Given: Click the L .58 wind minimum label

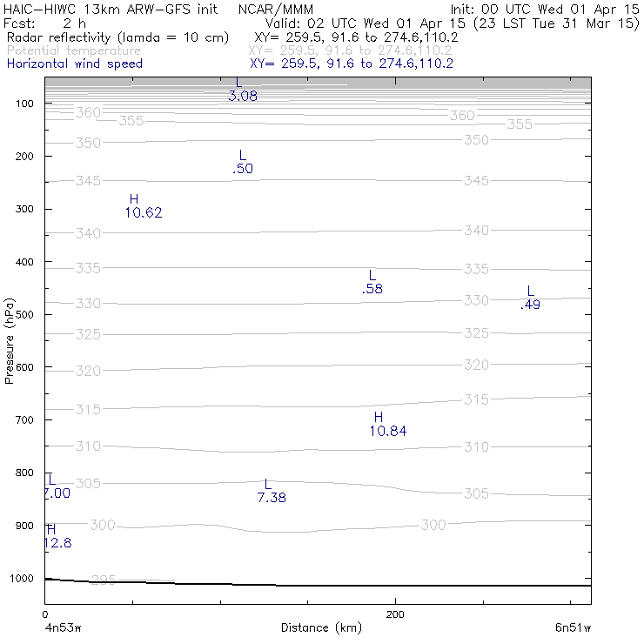Looking at the screenshot, I should (372, 282).
